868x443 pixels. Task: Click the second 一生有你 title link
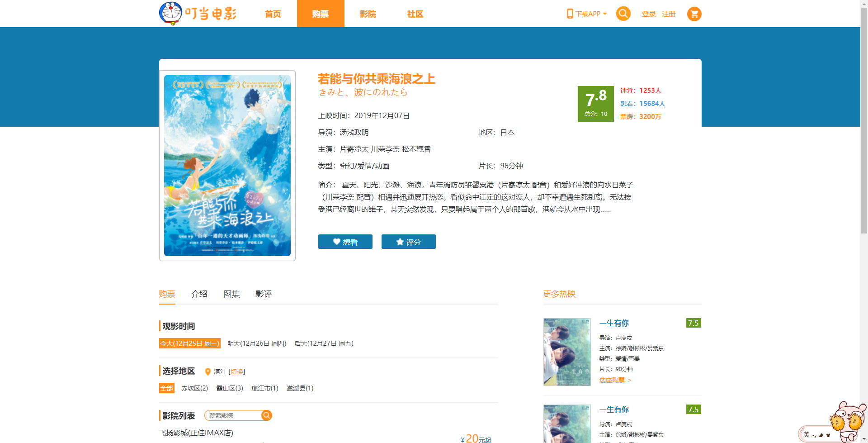pos(614,410)
